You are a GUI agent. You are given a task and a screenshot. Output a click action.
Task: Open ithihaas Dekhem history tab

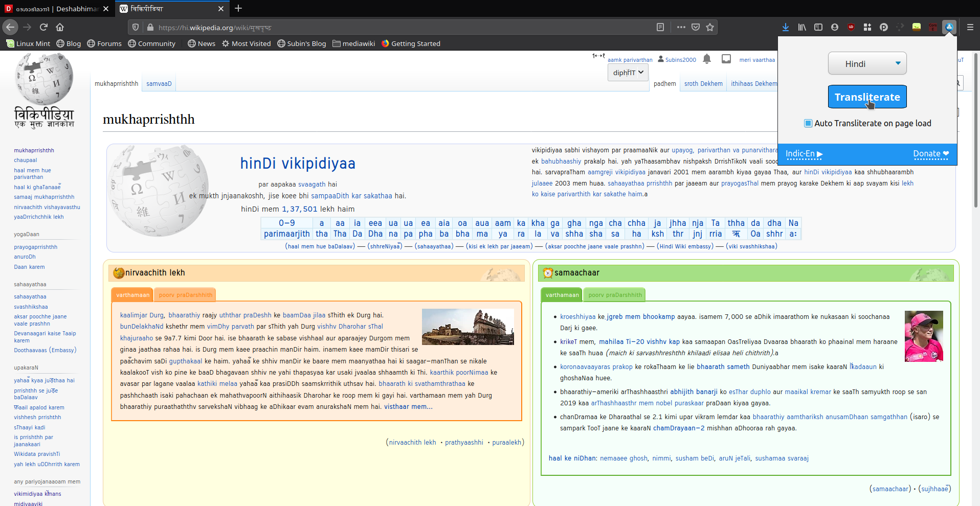click(753, 84)
